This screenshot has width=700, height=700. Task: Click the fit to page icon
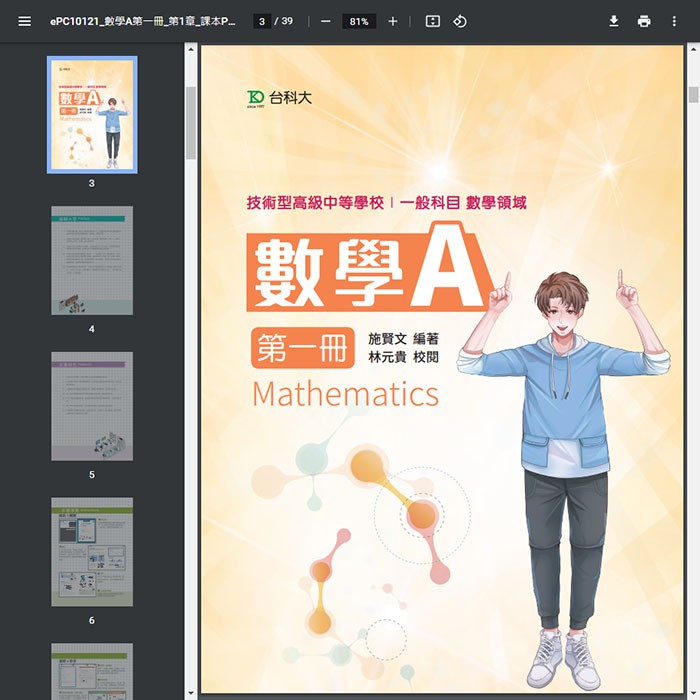click(x=433, y=21)
